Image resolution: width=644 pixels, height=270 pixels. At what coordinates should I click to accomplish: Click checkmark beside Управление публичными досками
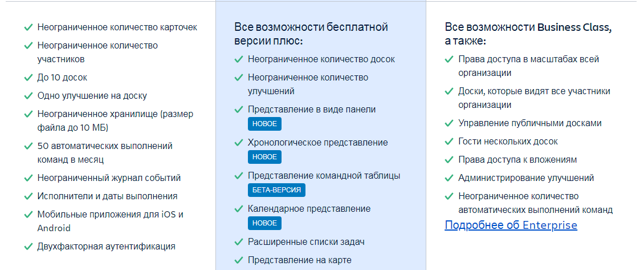[449, 123]
